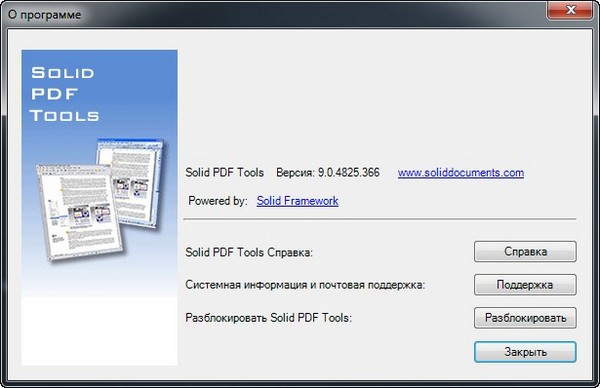Select the Версия: 9.0.4825.366 text

328,173
